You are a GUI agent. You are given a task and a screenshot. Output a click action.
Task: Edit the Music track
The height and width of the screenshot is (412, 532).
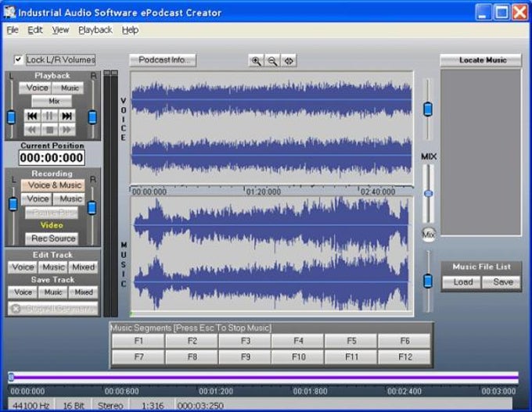(53, 267)
